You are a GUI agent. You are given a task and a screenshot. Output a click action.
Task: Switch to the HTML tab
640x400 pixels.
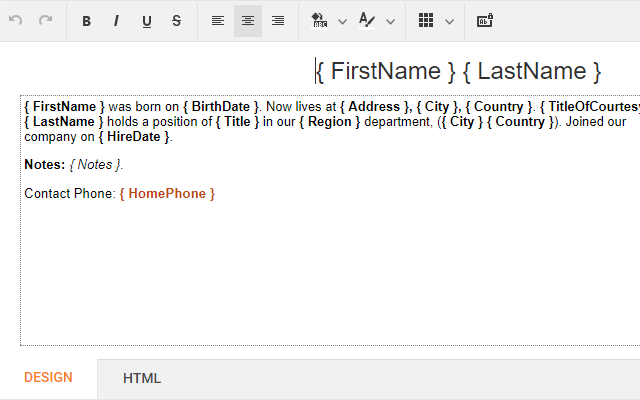pos(142,378)
